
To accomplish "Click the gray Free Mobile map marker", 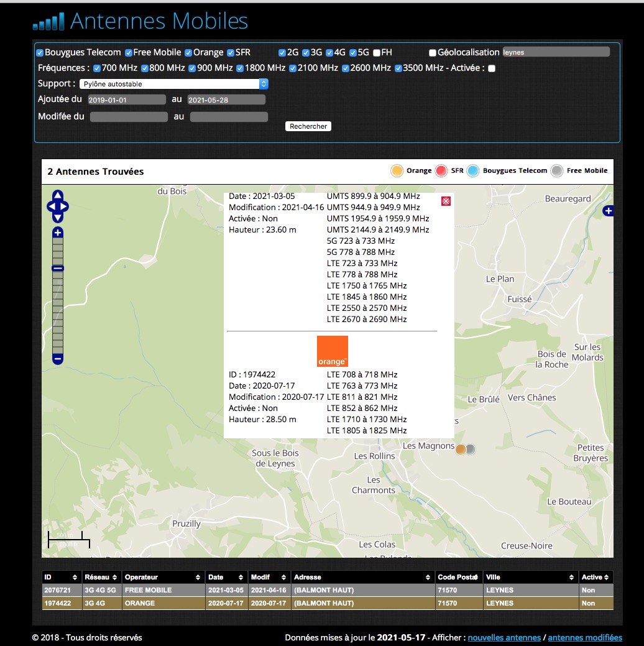I will click(471, 449).
